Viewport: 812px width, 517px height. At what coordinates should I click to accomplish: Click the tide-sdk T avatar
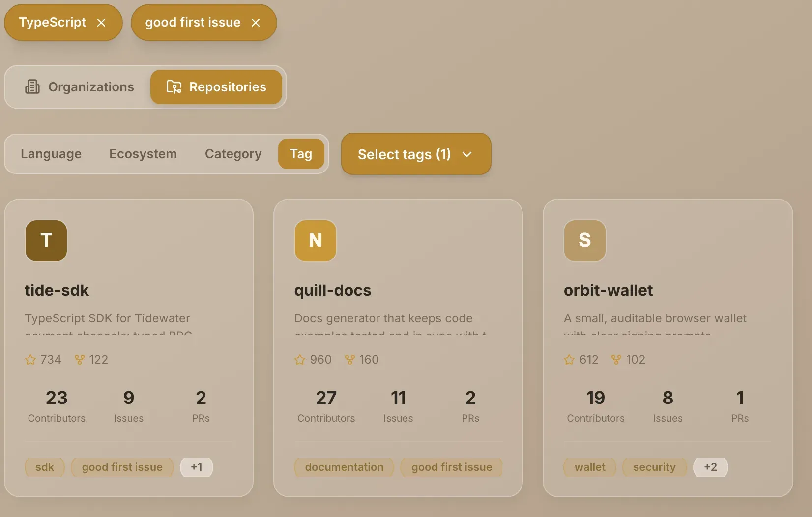pyautogui.click(x=46, y=241)
